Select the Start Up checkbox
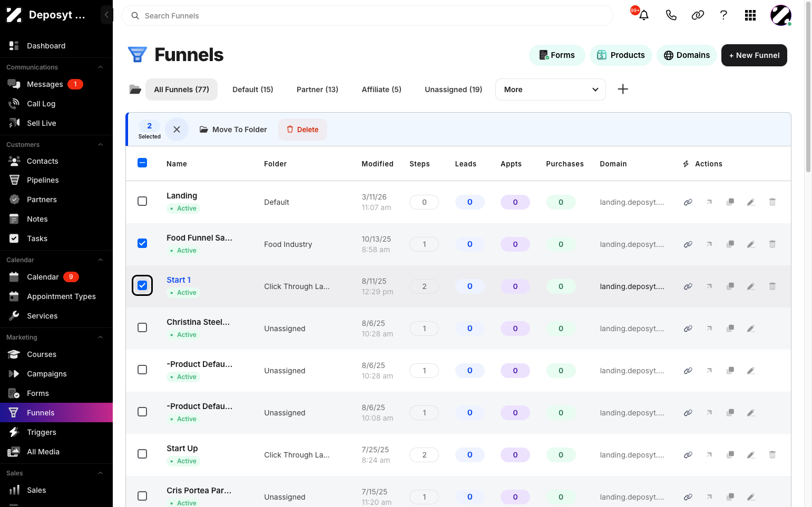This screenshot has height=507, width=812. point(142,454)
